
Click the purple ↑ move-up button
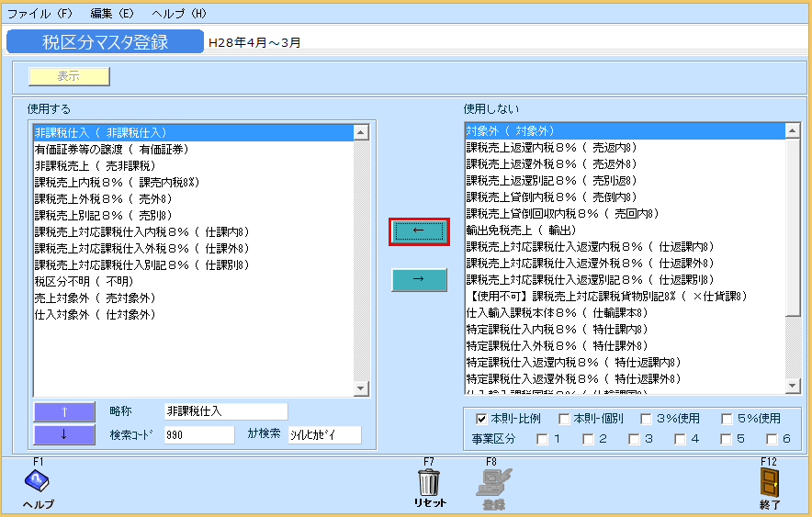coord(64,412)
